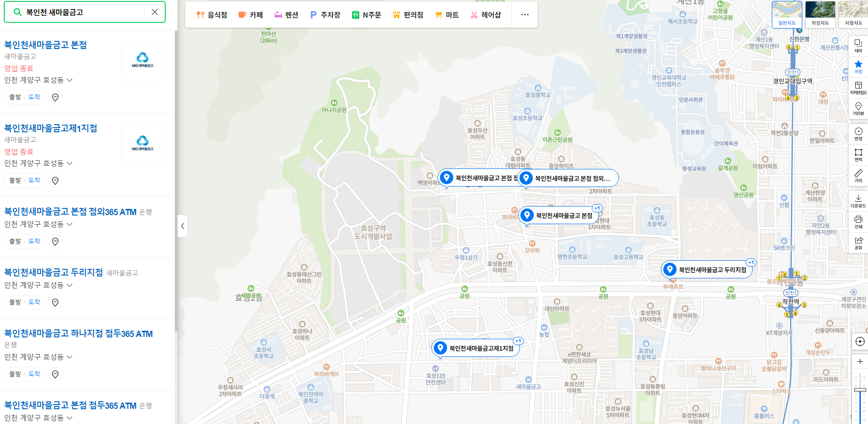Open 본점 점두365 ATM result title
The width and height of the screenshot is (868, 424).
pos(70,405)
